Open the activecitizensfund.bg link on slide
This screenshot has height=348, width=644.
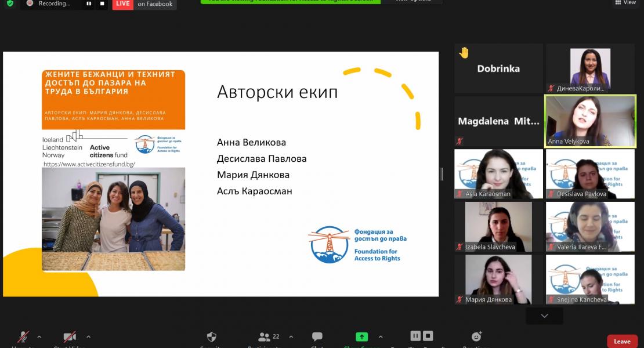pyautogui.click(x=89, y=164)
